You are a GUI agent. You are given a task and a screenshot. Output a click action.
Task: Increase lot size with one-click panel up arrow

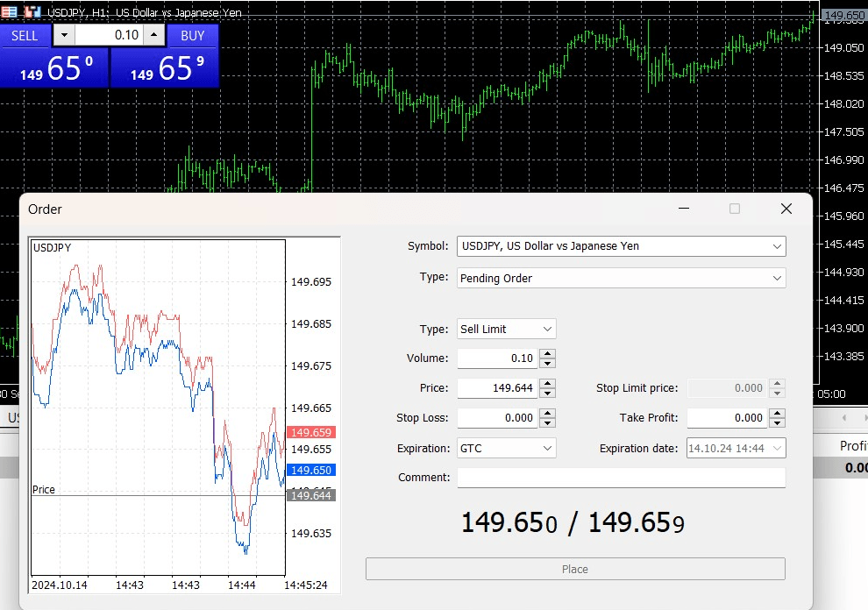tap(154, 35)
